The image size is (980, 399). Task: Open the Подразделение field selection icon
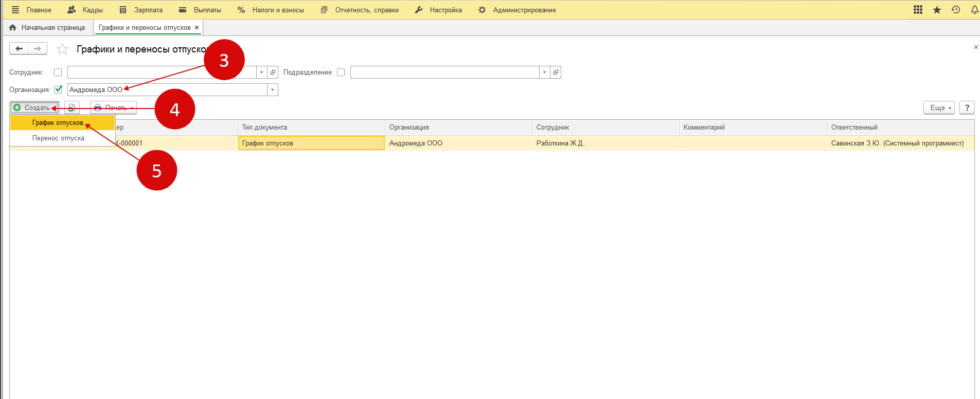pyautogui.click(x=556, y=72)
